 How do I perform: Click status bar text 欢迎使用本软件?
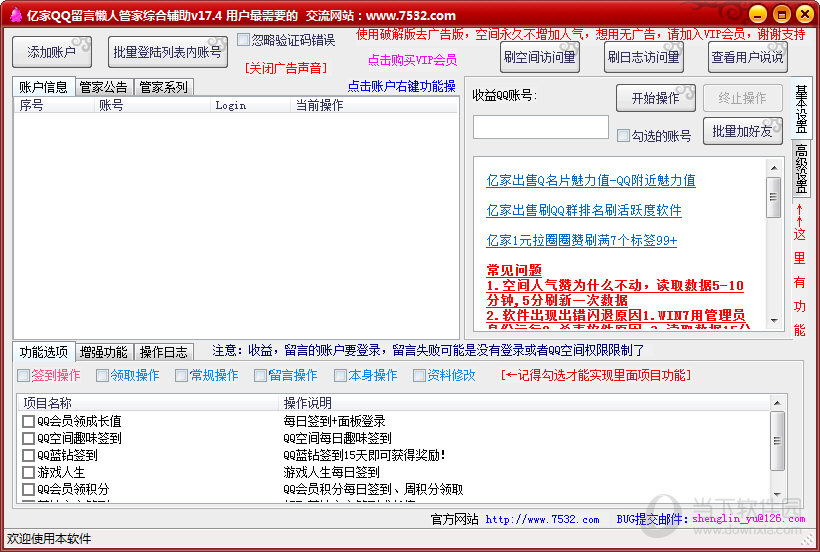(49, 538)
